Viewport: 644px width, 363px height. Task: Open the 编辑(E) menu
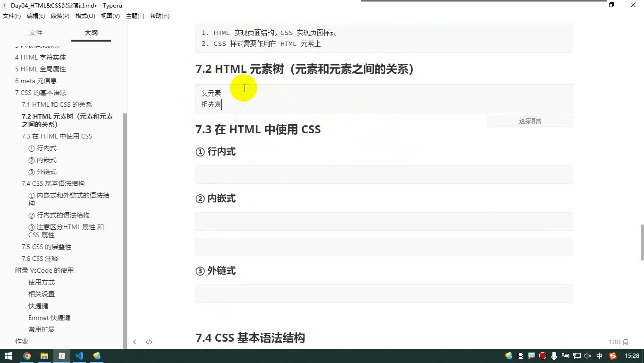pyautogui.click(x=36, y=16)
